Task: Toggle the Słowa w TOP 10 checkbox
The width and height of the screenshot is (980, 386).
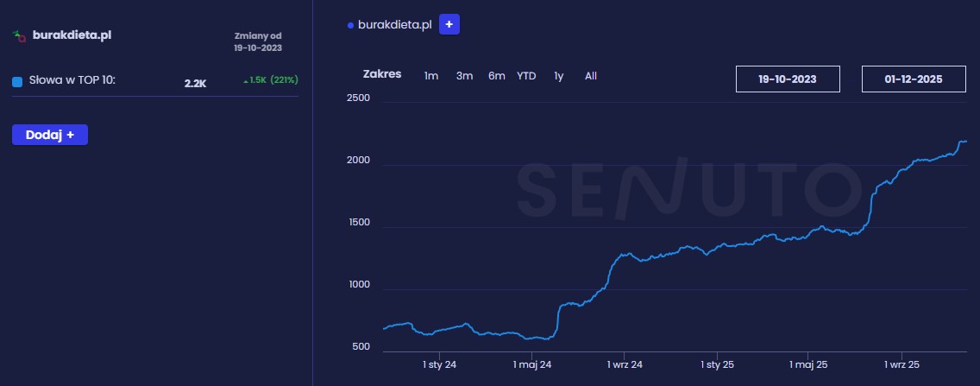Action: coord(17,82)
